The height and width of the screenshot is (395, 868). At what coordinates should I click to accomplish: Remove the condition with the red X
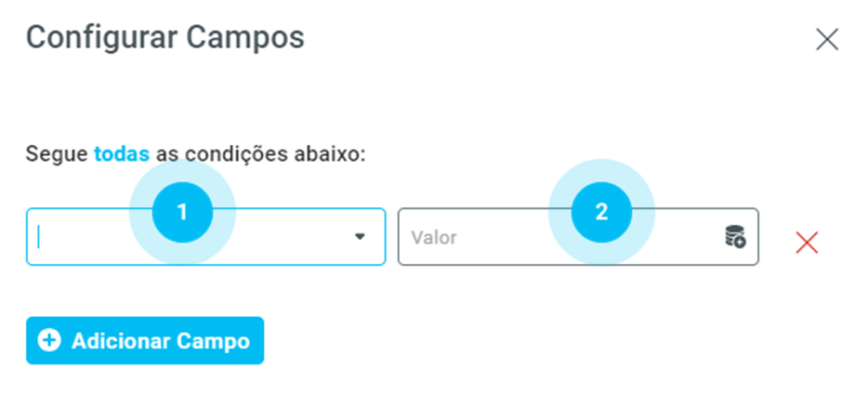pyautogui.click(x=807, y=243)
